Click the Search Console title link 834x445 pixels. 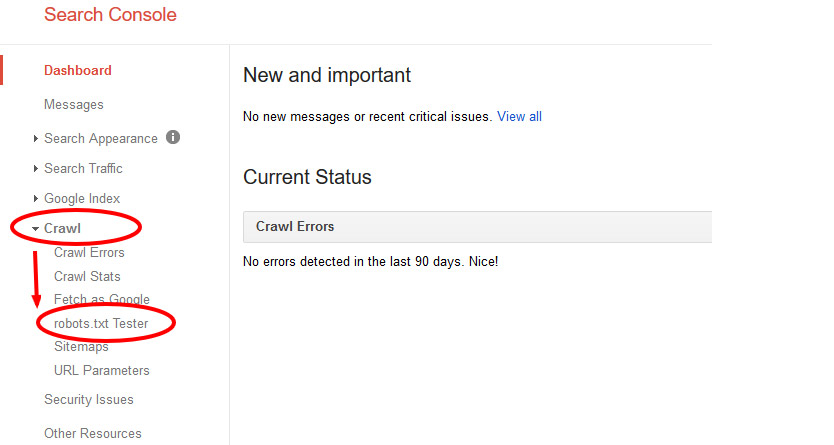coord(110,14)
